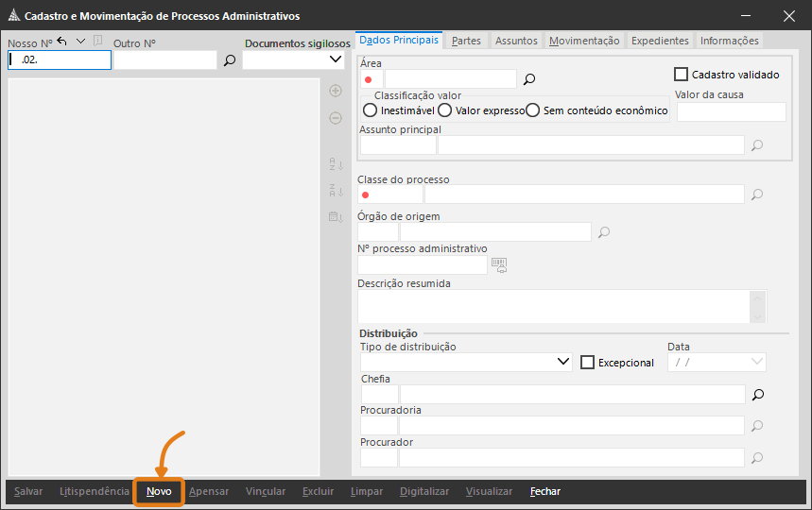Sort the list A to Z
This screenshot has height=510, width=812.
(x=335, y=164)
